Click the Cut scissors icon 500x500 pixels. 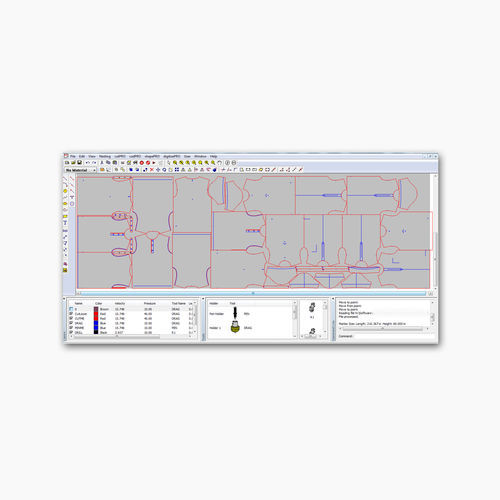[x=102, y=162]
